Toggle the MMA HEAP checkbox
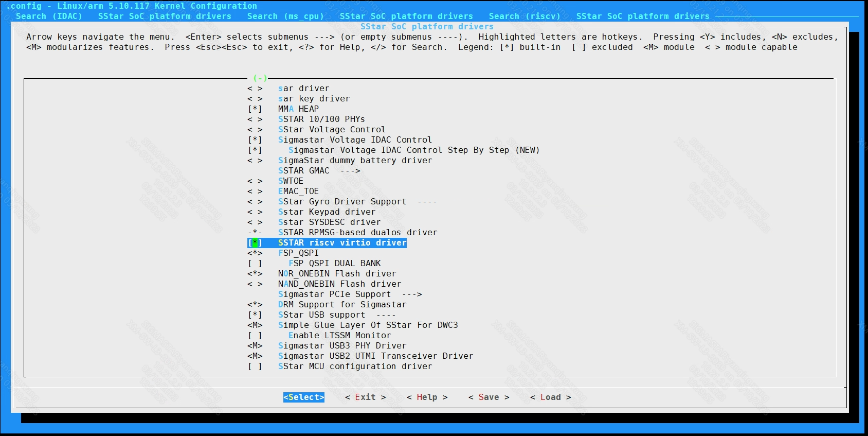This screenshot has width=868, height=436. (x=255, y=109)
